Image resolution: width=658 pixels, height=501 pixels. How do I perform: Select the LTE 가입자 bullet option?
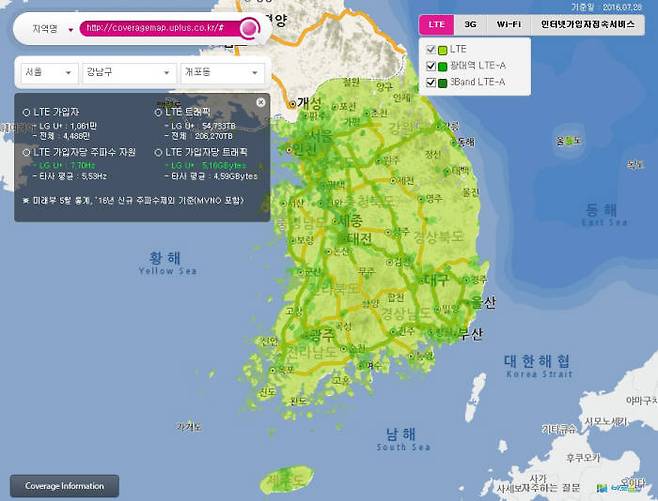(26, 112)
